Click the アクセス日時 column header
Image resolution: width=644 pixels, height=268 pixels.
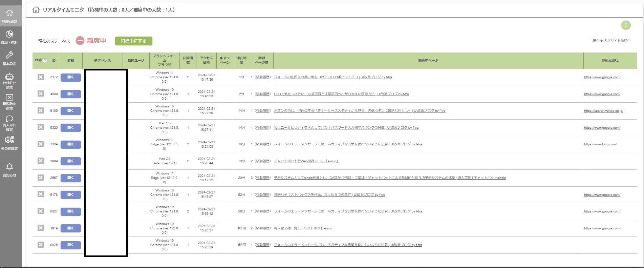pyautogui.click(x=206, y=60)
